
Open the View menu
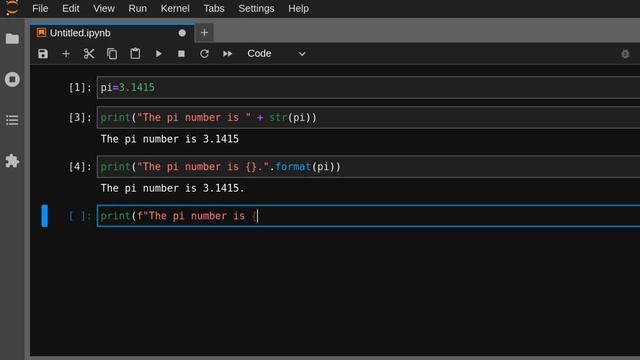point(104,8)
